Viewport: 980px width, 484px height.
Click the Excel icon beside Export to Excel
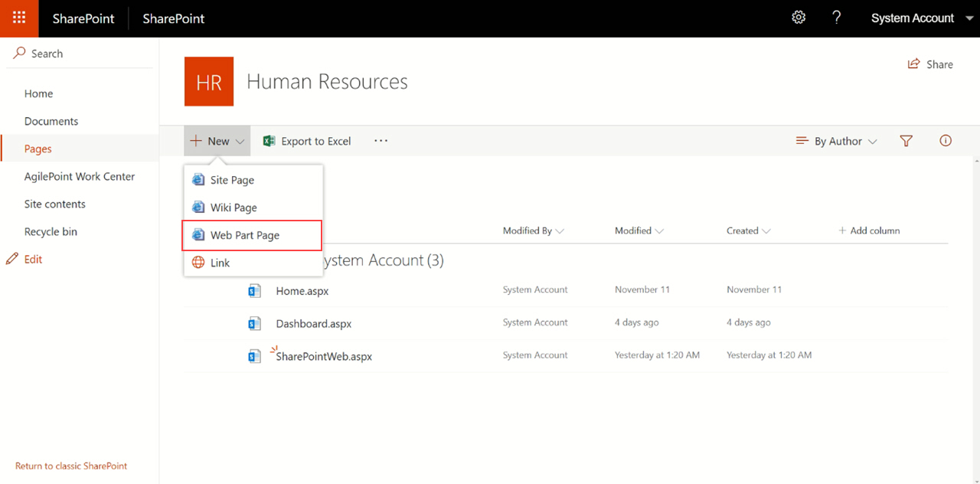click(x=269, y=141)
